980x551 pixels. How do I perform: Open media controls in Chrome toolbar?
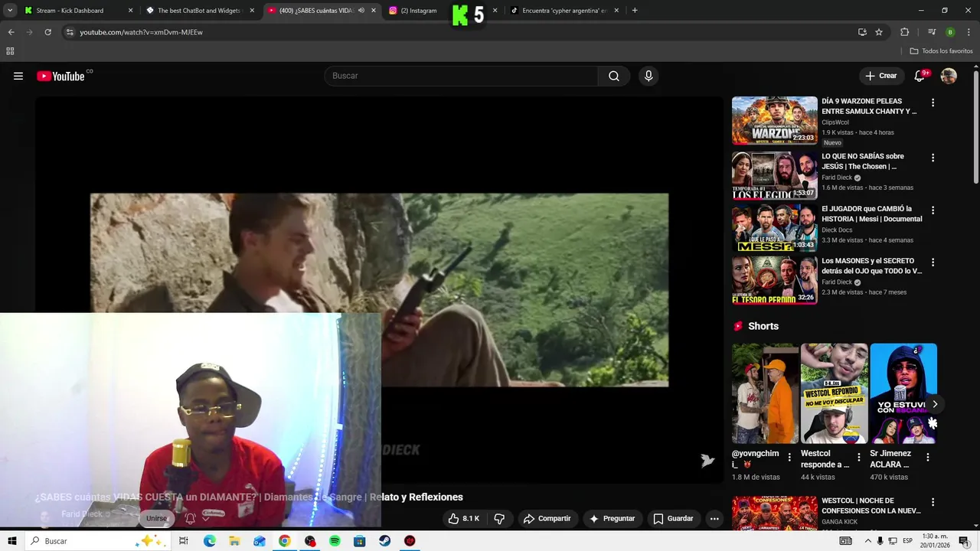point(932,32)
